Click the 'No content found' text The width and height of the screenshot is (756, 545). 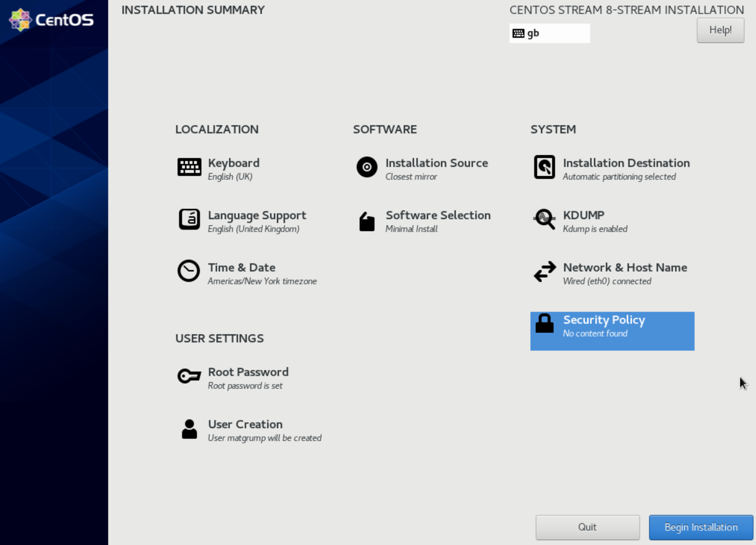(595, 333)
